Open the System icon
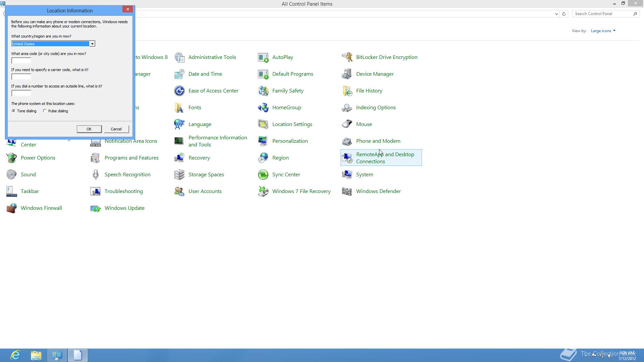 click(347, 175)
